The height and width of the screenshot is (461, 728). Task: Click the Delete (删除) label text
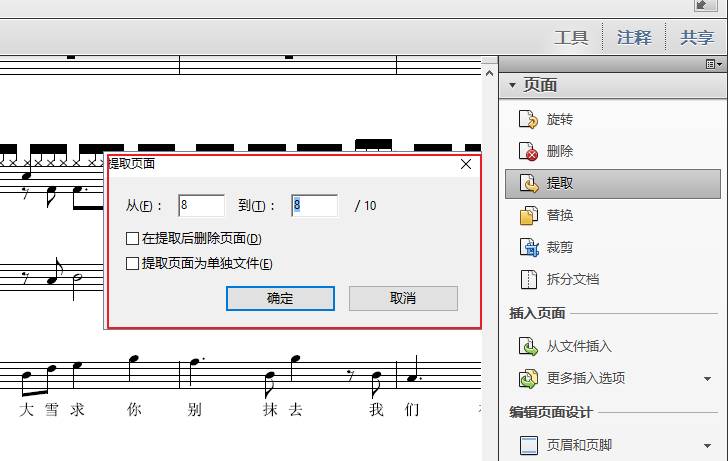pos(559,151)
